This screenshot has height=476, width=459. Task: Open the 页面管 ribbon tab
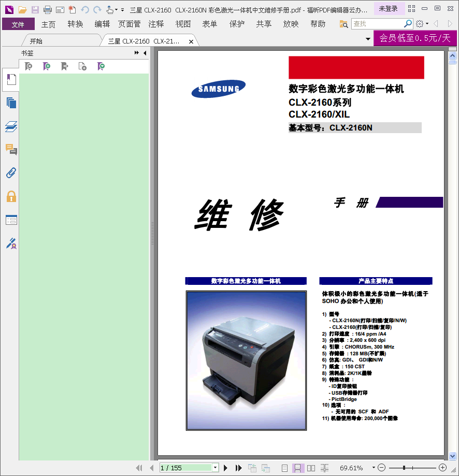130,24
